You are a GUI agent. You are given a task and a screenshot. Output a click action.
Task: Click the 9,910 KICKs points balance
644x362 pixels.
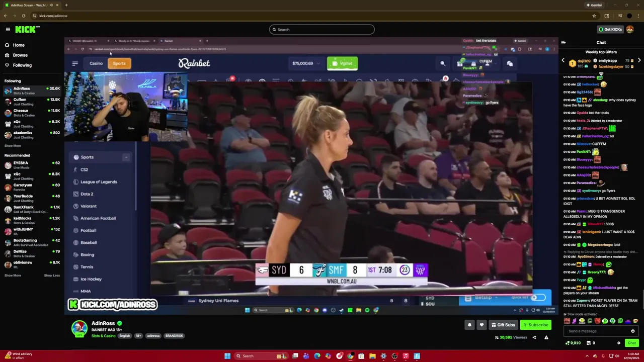pos(573,343)
